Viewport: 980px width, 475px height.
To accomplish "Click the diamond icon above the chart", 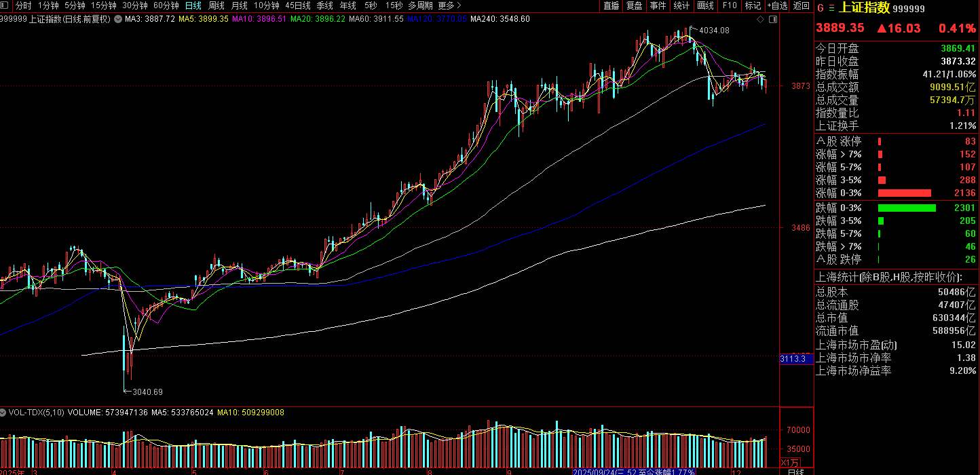I will 760,20.
